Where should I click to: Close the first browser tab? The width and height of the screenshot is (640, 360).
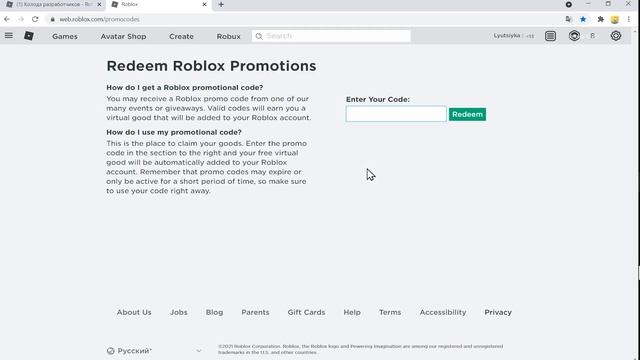(99, 4)
